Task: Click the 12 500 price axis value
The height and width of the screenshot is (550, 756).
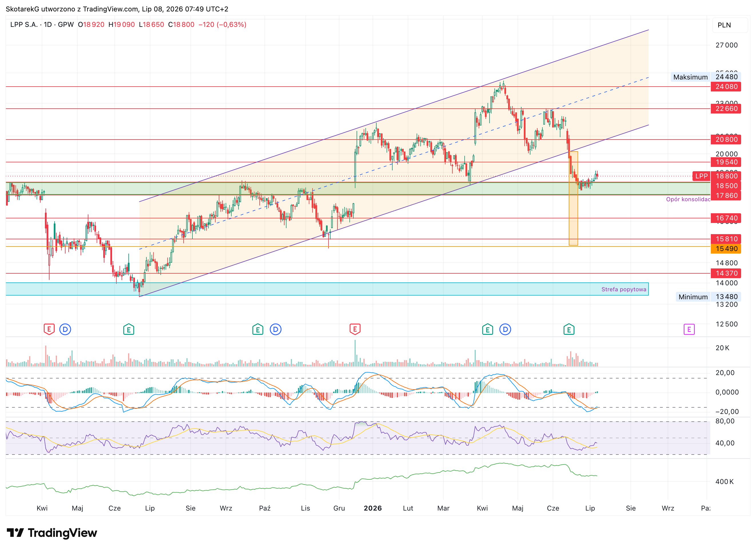Action: (x=726, y=324)
